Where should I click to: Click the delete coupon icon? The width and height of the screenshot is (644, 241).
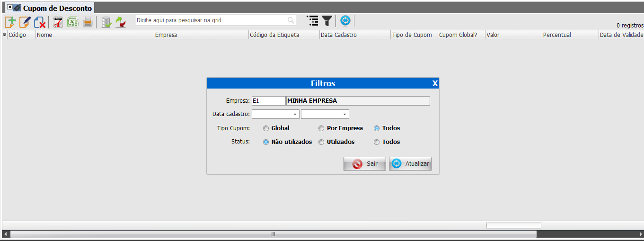pyautogui.click(x=39, y=22)
